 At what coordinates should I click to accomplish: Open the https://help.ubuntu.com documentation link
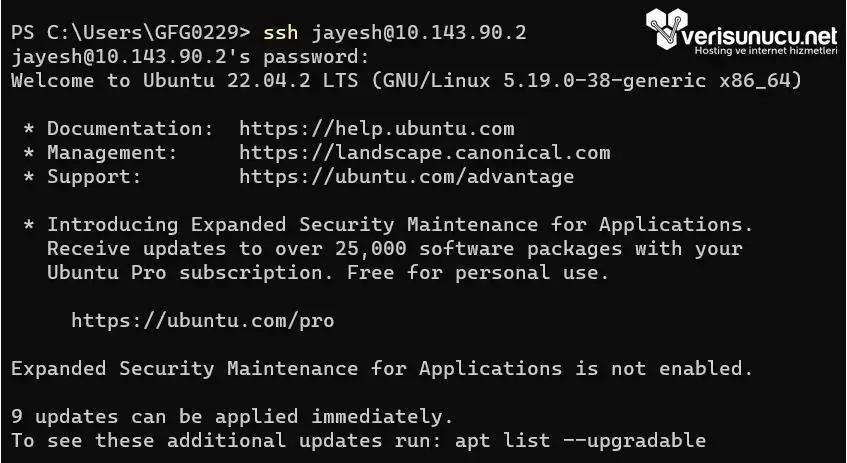377,129
